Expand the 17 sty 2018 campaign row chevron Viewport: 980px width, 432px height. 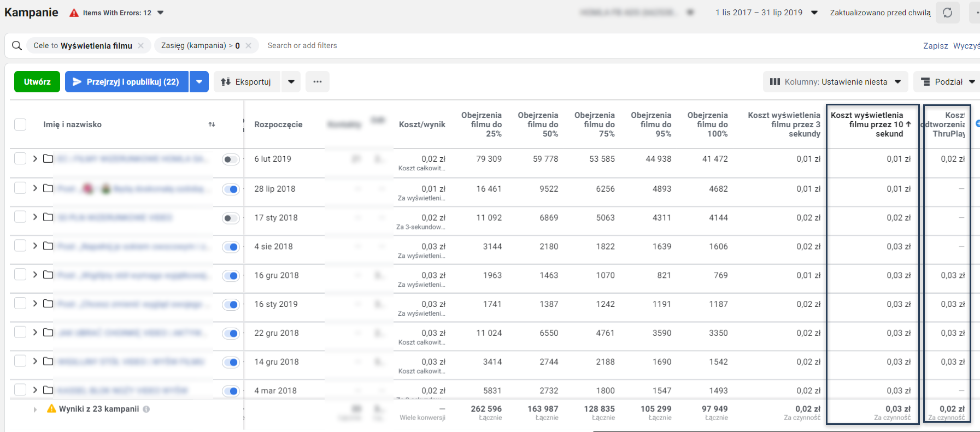35,217
